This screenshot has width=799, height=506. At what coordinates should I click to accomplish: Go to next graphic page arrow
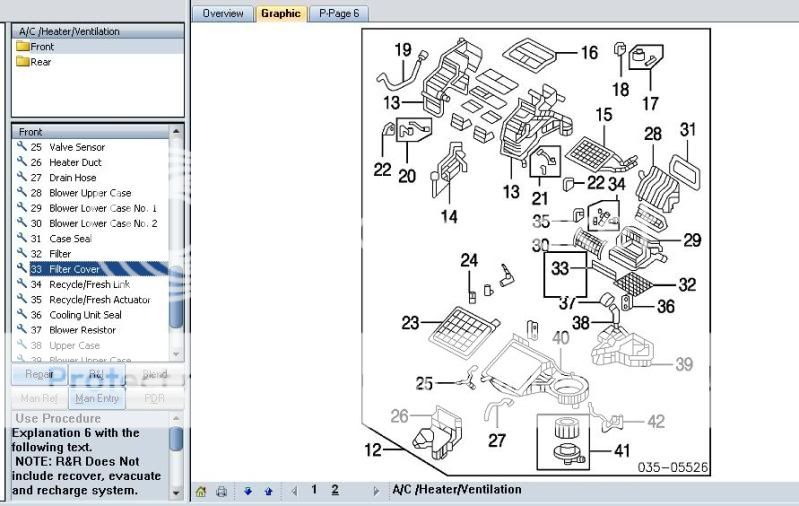pyautogui.click(x=376, y=491)
